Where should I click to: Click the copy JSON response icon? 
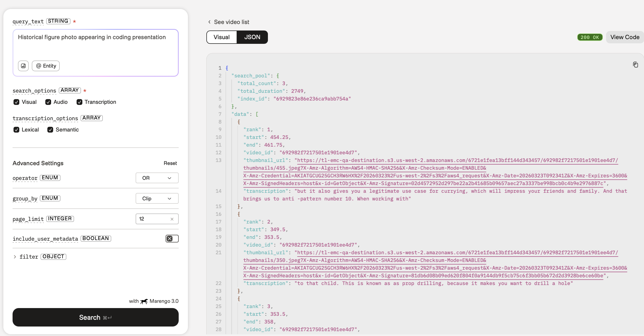[x=635, y=65]
